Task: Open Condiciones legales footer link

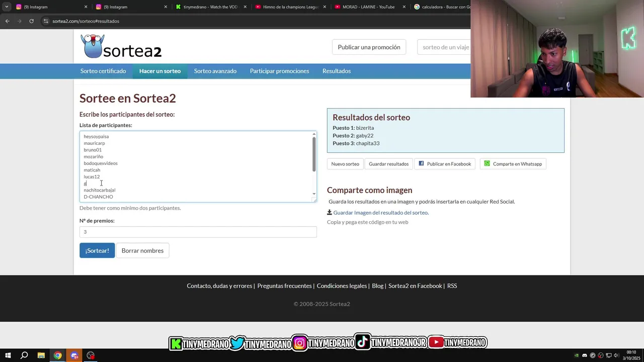Action: [x=342, y=286]
